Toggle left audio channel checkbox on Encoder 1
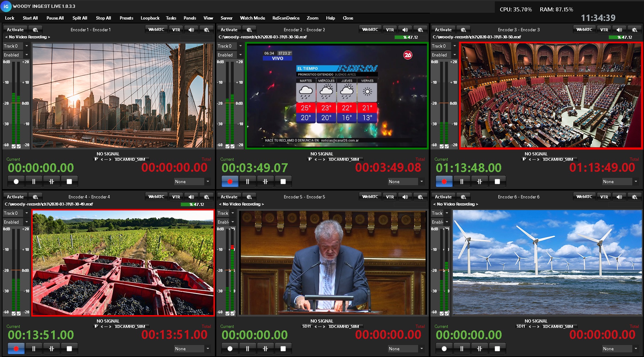This screenshot has height=357, width=644. (14, 146)
